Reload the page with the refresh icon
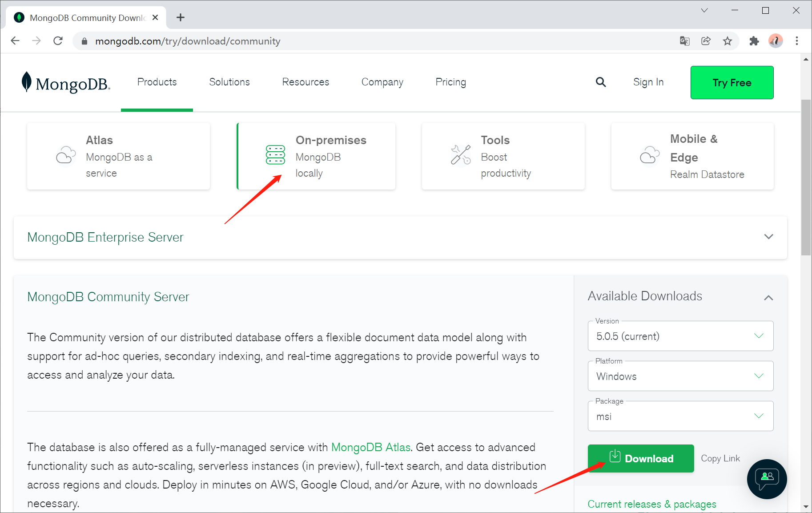 click(x=58, y=41)
